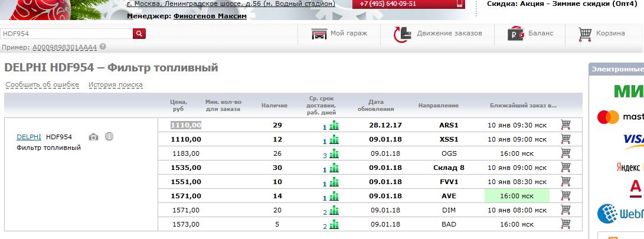Viewport: 644px width, 239px height.
Task: Show delivery stats chart for AVE row
Action: [x=334, y=197]
